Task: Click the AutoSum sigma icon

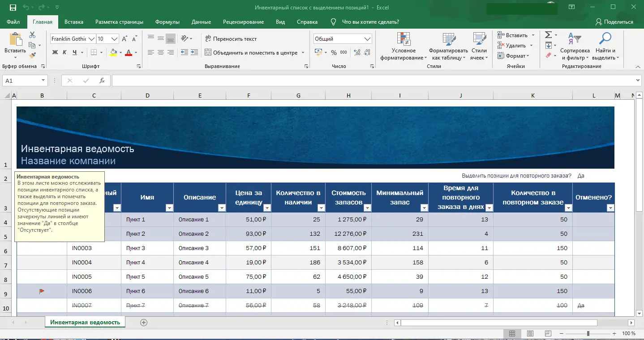Action: click(x=548, y=35)
